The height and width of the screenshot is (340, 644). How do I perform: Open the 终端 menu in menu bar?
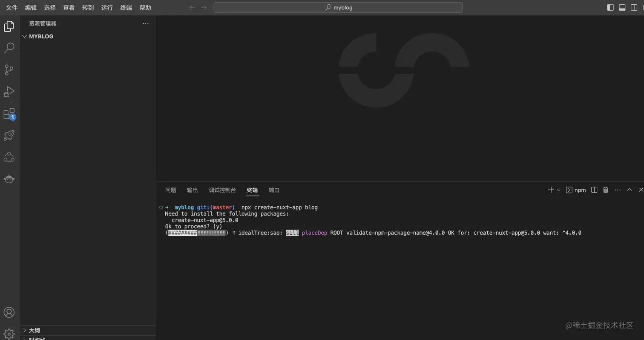point(126,8)
